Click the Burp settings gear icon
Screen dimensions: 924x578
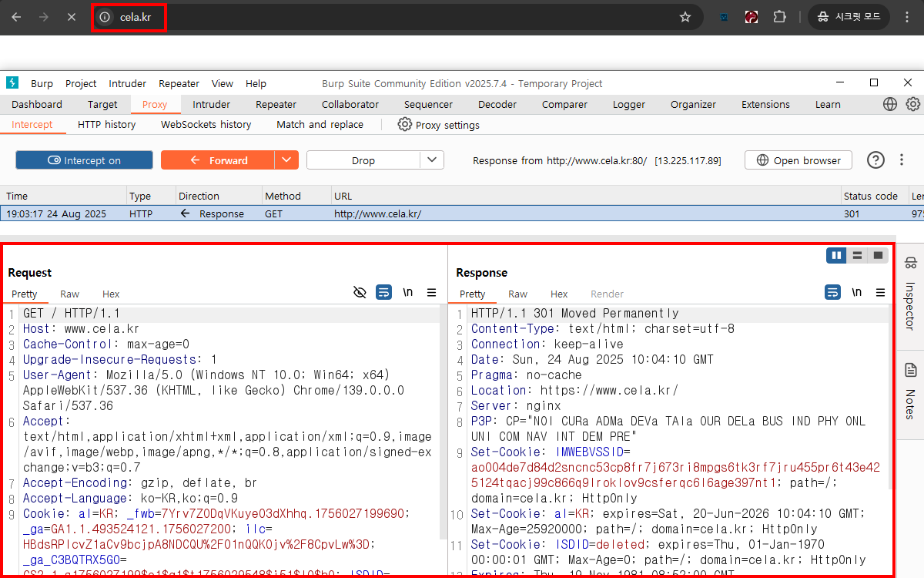coord(913,104)
